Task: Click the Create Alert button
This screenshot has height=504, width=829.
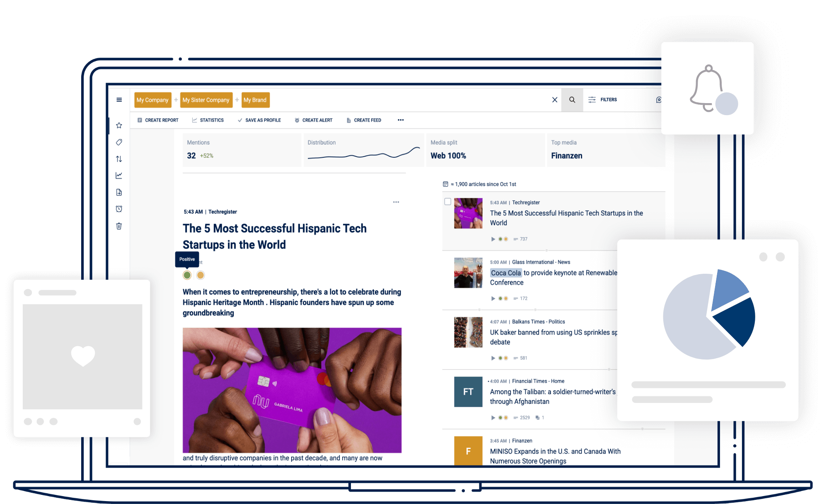Action: coord(314,120)
